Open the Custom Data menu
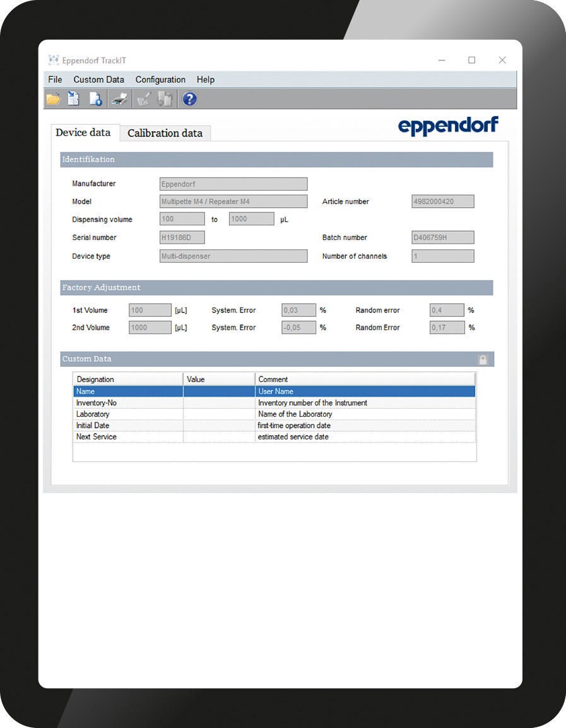The height and width of the screenshot is (728, 566). pos(99,80)
